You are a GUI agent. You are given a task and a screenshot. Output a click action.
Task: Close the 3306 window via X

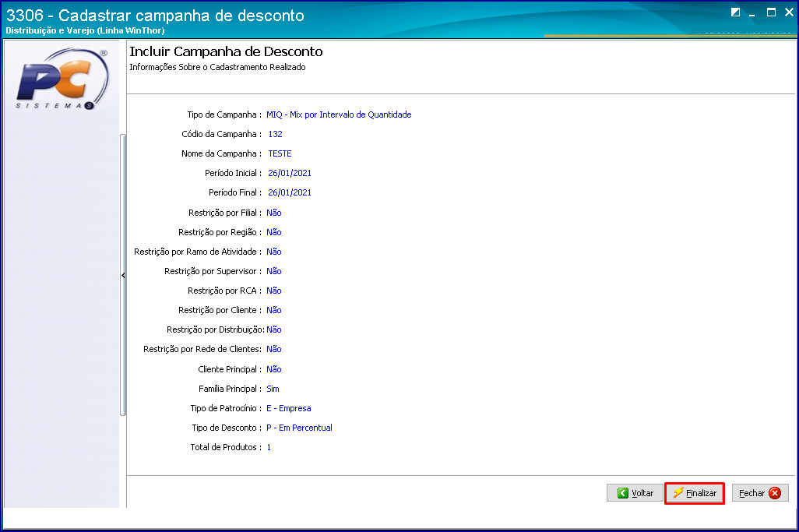click(x=790, y=12)
